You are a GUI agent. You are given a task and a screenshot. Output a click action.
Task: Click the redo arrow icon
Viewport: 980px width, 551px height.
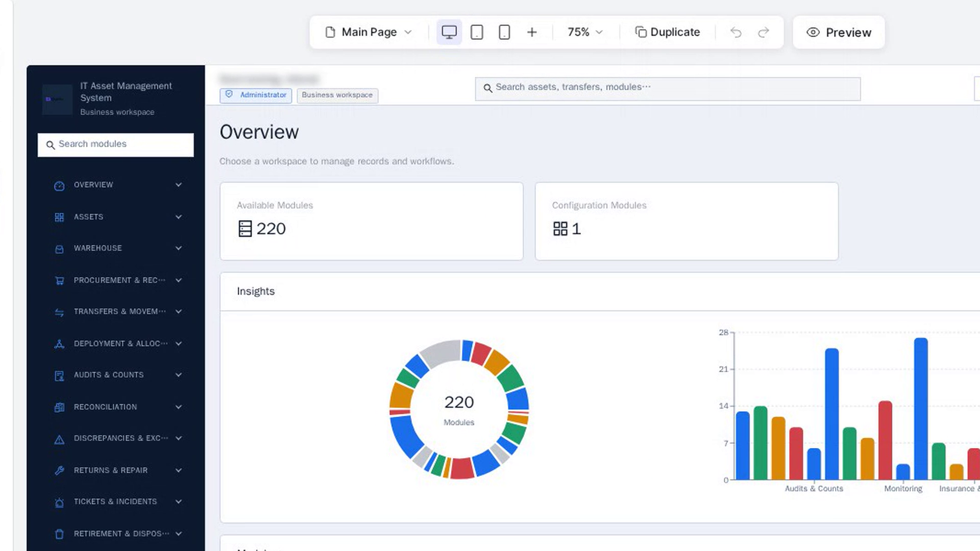(763, 32)
